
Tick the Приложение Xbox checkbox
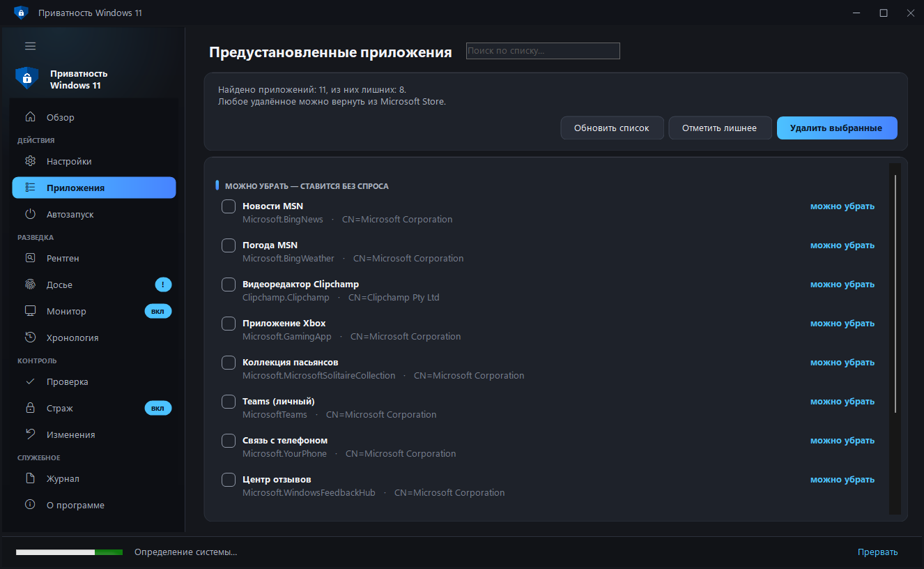pos(229,324)
